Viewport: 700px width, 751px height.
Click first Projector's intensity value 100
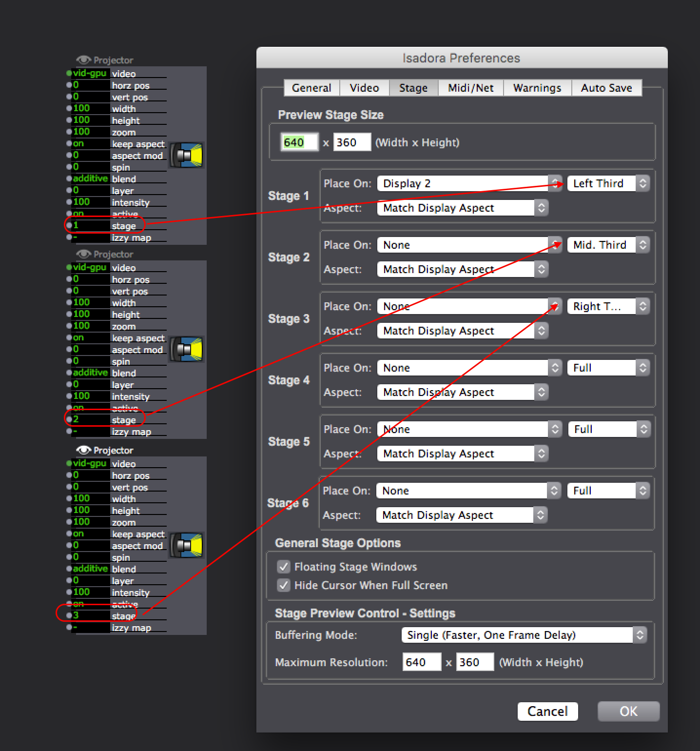pos(91,202)
